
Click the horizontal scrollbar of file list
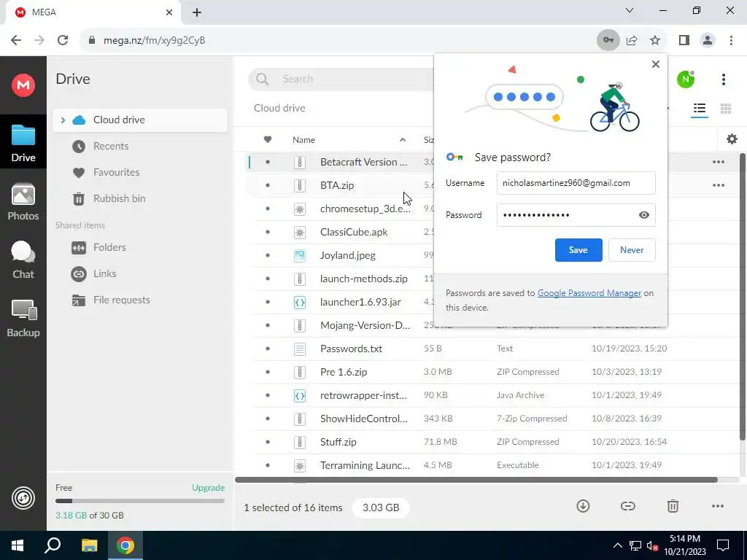tap(476, 480)
